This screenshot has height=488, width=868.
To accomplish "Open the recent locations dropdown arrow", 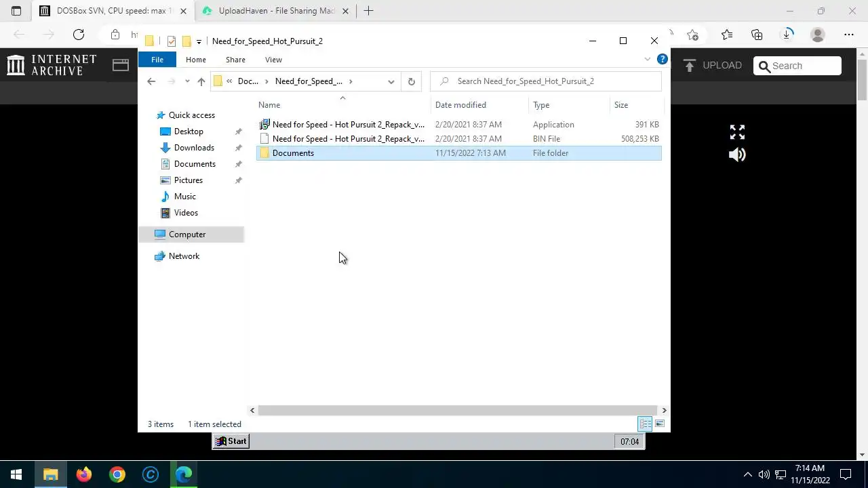I will coord(187,81).
